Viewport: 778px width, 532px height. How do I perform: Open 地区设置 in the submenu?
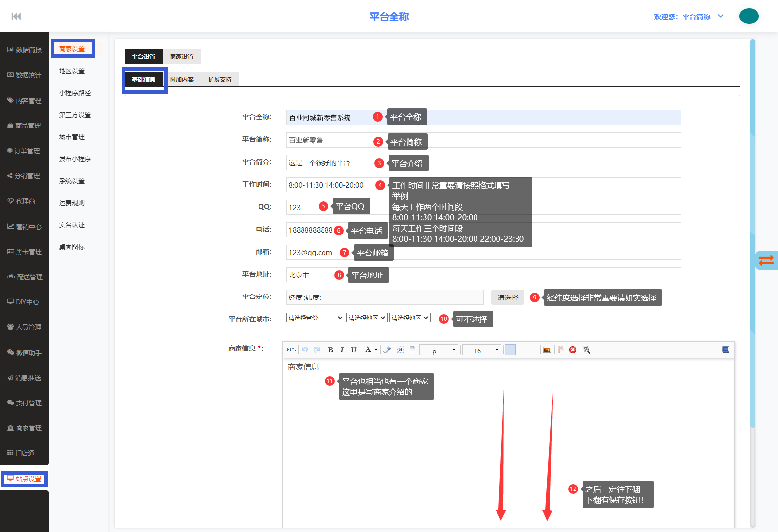point(72,71)
